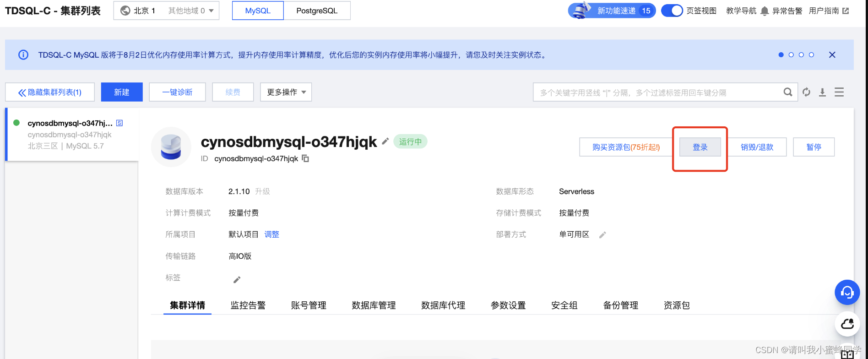Image resolution: width=868 pixels, height=359 pixels.
Task: Open the 用户指南 external link icon
Action: click(846, 11)
